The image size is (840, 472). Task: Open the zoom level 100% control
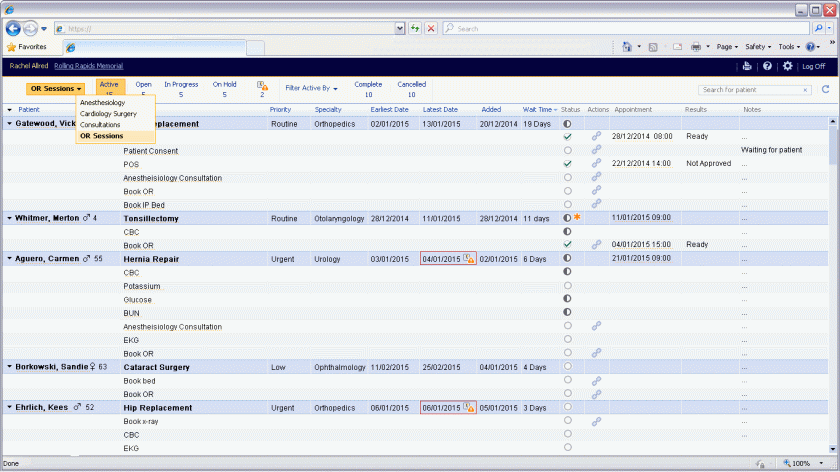(x=802, y=463)
